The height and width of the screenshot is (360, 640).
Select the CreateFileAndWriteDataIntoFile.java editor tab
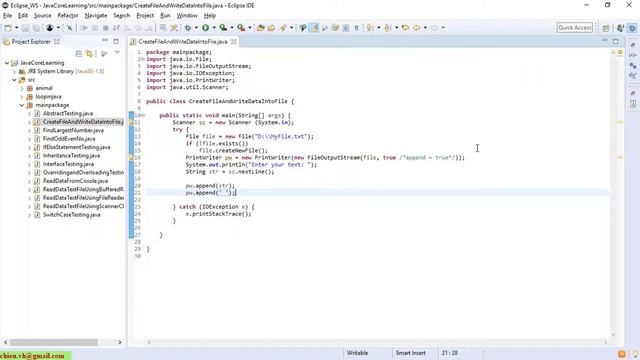pos(183,42)
